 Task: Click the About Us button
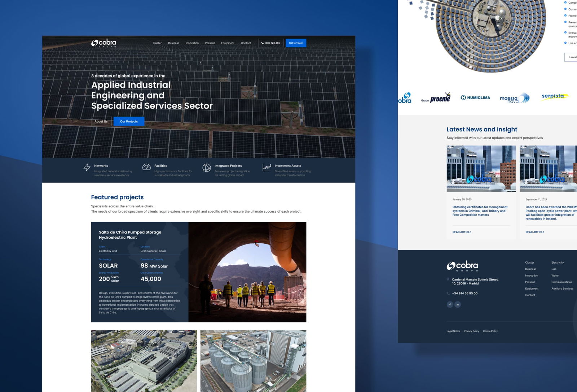pyautogui.click(x=101, y=122)
